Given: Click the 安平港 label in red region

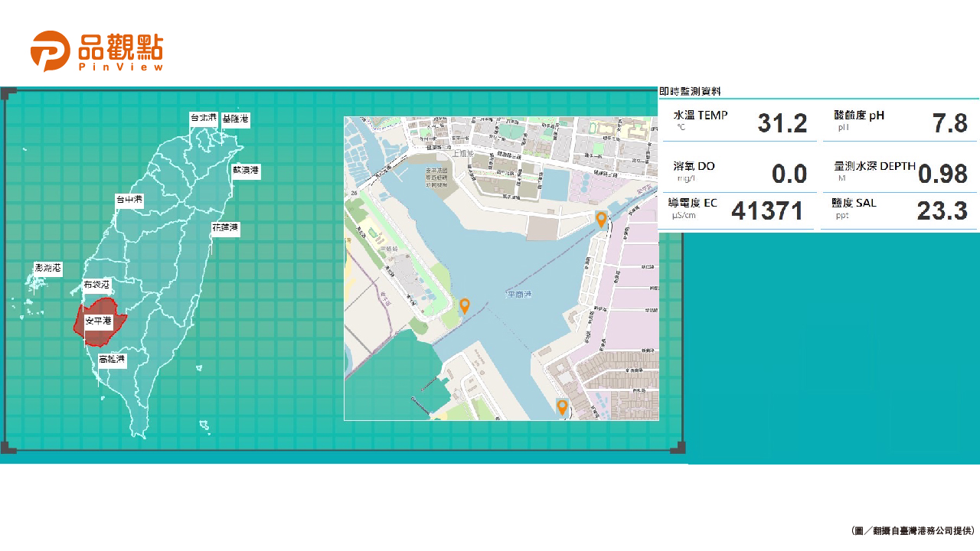Looking at the screenshot, I should 99,322.
